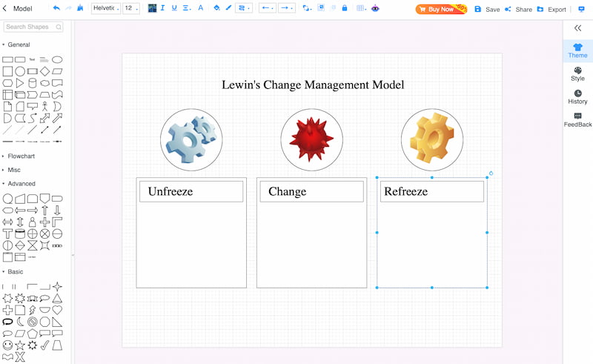Screen dimensions: 593x364
Task: Open the History panel tab
Action: (x=577, y=97)
